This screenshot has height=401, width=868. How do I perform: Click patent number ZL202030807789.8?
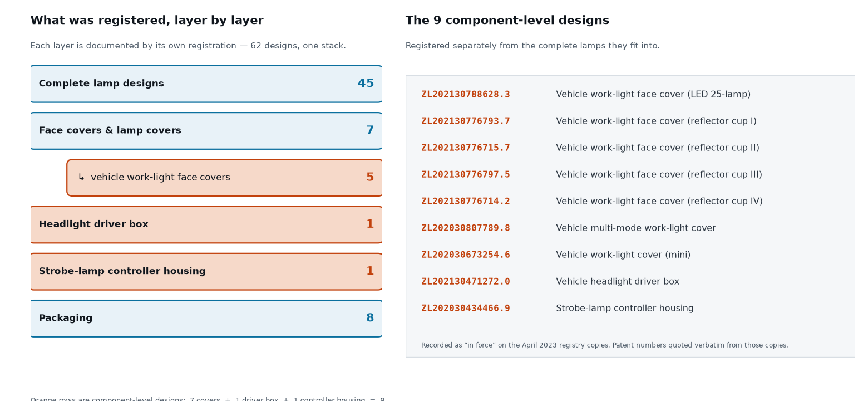[466, 228]
